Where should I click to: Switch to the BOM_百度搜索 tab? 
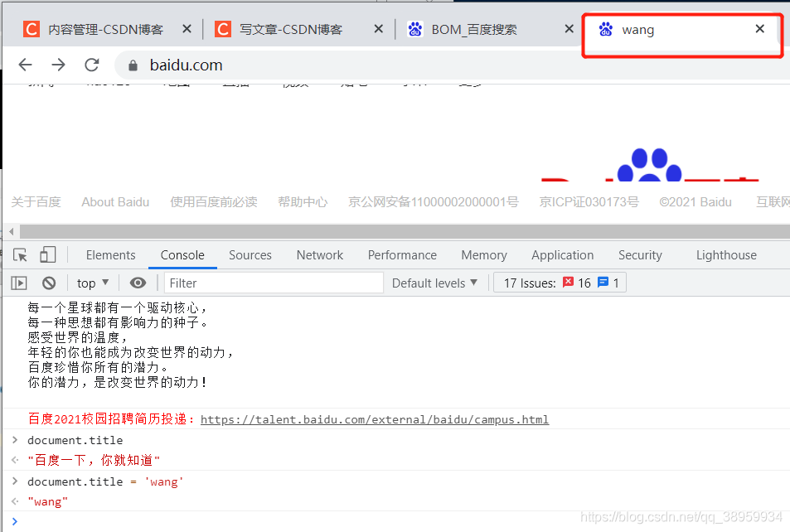pyautogui.click(x=474, y=30)
